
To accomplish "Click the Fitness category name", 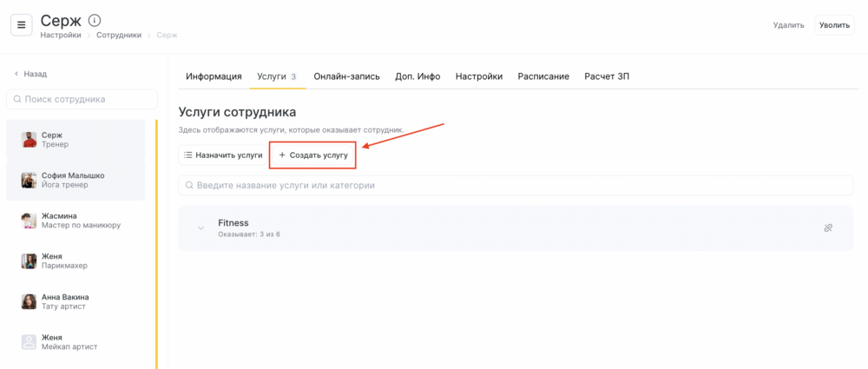I will pos(233,223).
